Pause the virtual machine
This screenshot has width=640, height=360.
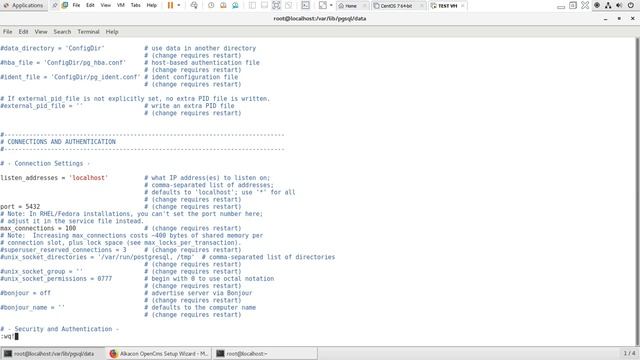pos(171,5)
